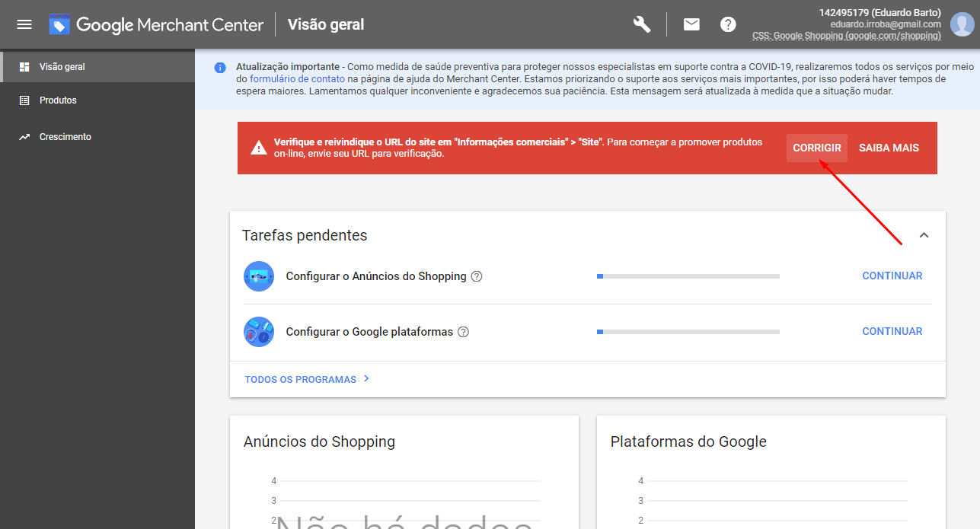
Task: Click the Visão geral page header title
Action: pyautogui.click(x=326, y=24)
